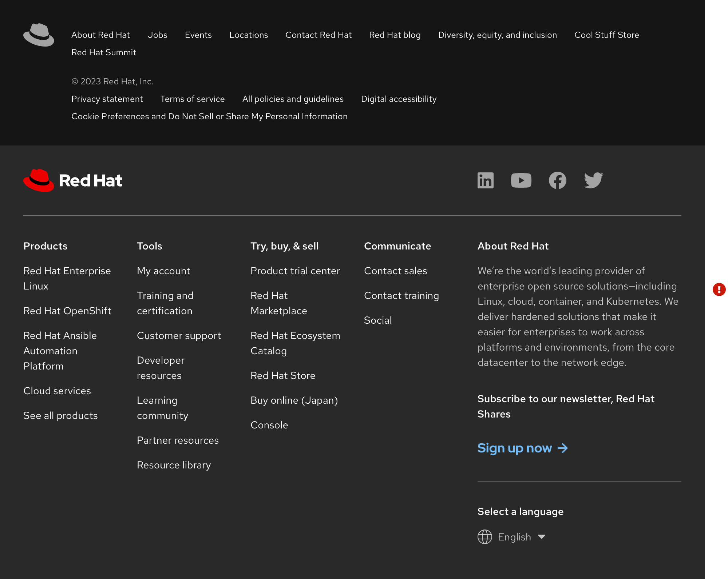The width and height of the screenshot is (728, 579).
Task: Select See all products
Action: 60,415
